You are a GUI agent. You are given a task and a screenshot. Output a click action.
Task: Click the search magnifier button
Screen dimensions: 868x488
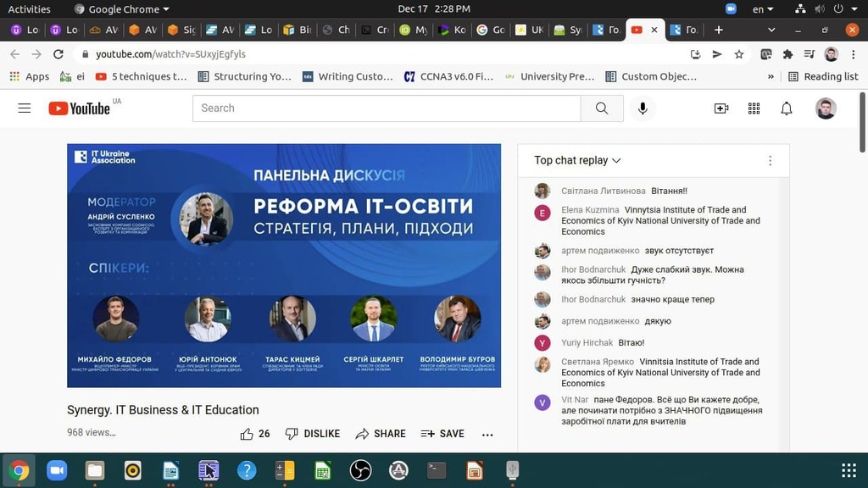tap(602, 108)
